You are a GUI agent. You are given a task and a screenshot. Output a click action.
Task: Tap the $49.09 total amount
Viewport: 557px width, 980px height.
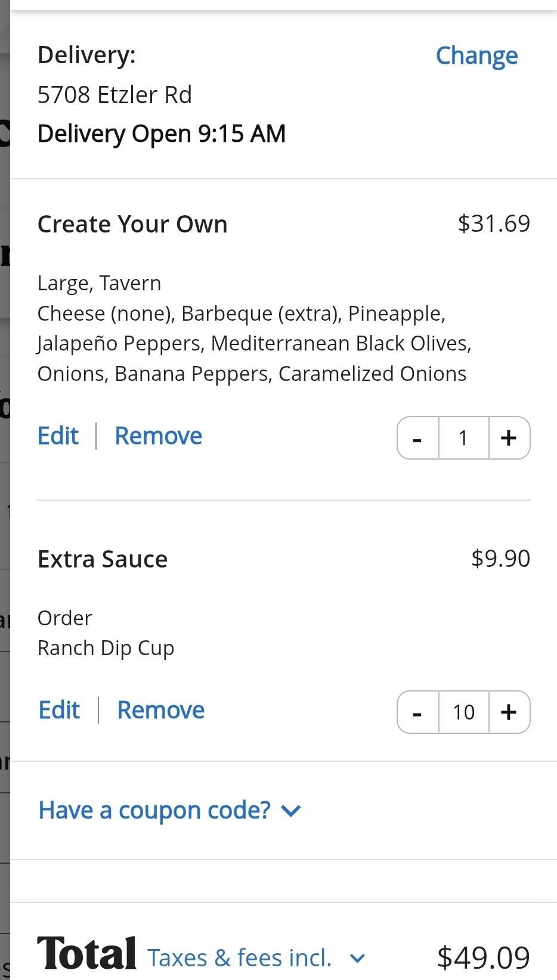click(483, 957)
